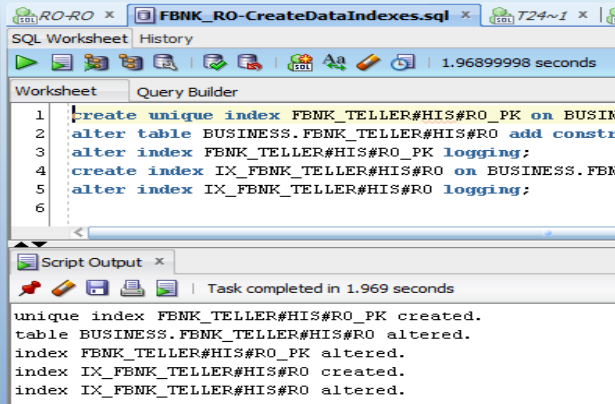
Task: Clear the worksheet with the eraser icon
Action: (x=368, y=62)
